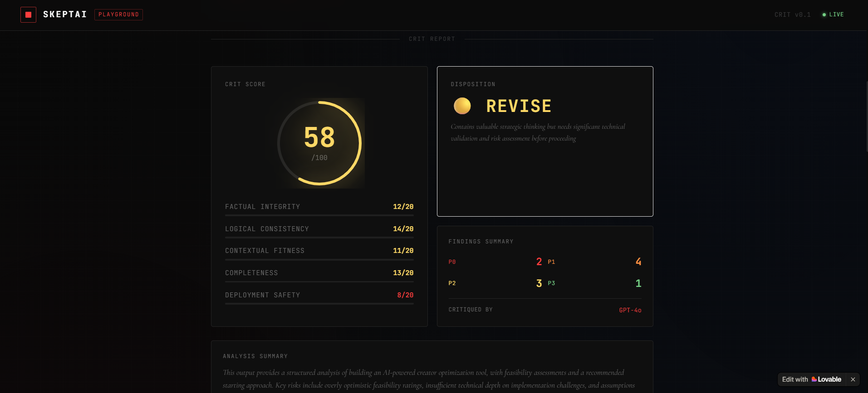Click the PLAYGROUND badge

coord(118,15)
